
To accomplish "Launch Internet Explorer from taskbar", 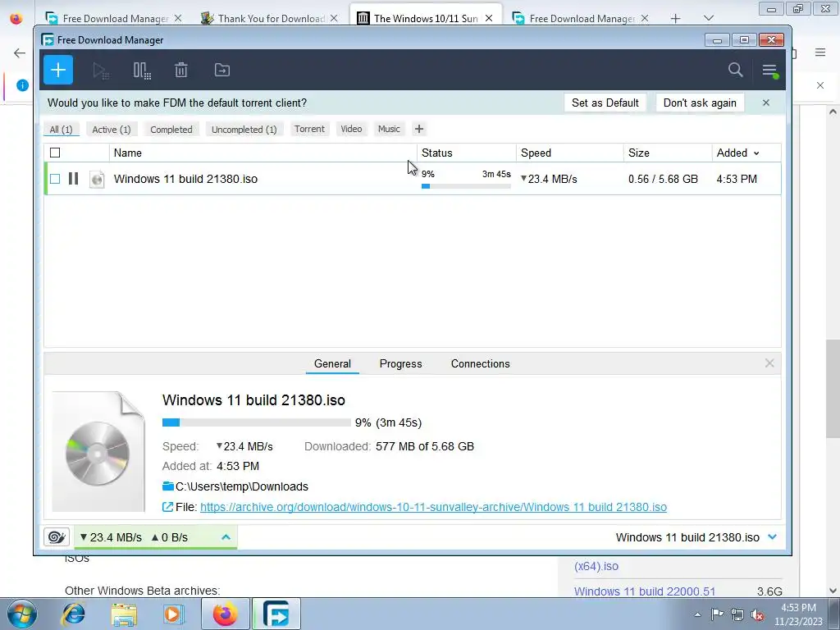I will click(x=74, y=614).
